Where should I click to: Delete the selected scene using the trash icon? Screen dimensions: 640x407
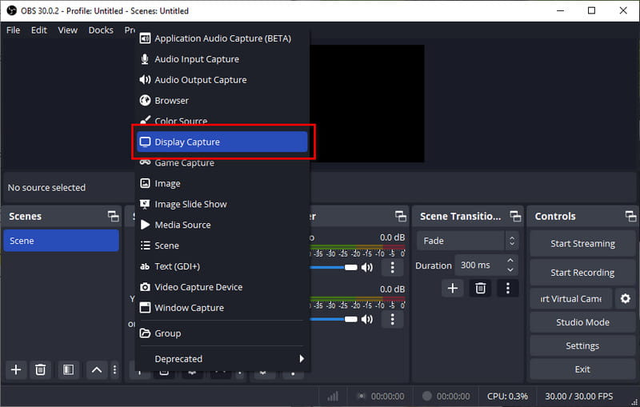click(x=40, y=370)
